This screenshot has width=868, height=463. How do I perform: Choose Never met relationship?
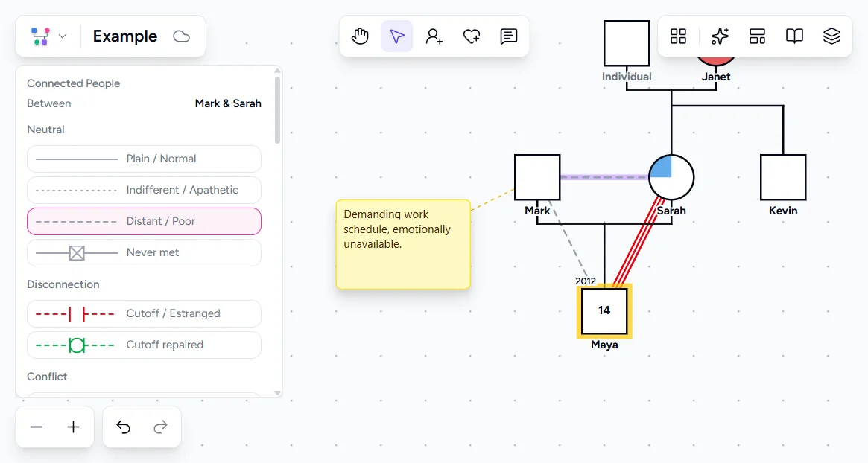tap(144, 252)
